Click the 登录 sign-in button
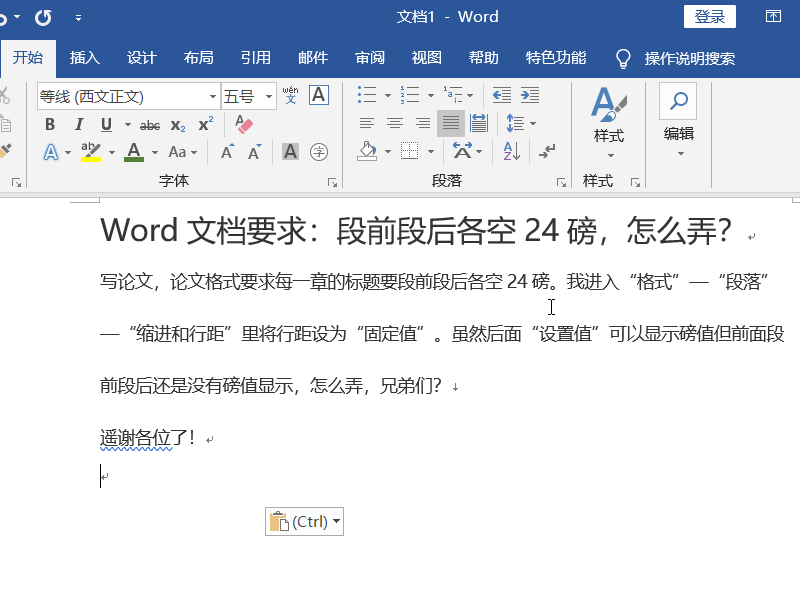 (709, 17)
